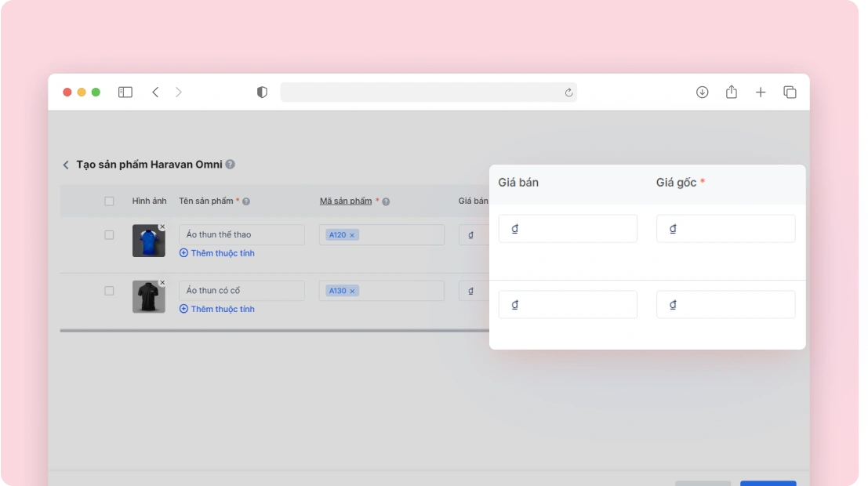Viewport: 868px width, 486px height.
Task: Remove the blue shirt product image
Action: pos(162,227)
